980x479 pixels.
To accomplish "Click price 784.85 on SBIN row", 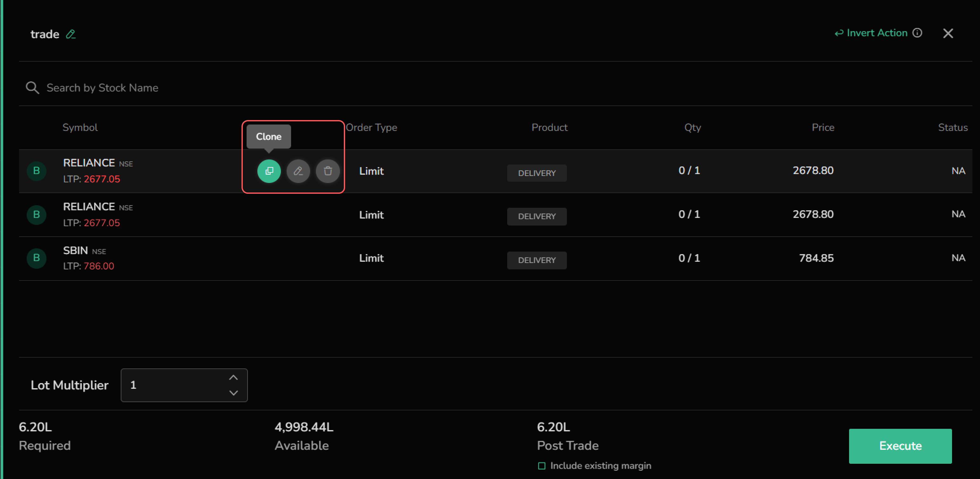I will 816,258.
